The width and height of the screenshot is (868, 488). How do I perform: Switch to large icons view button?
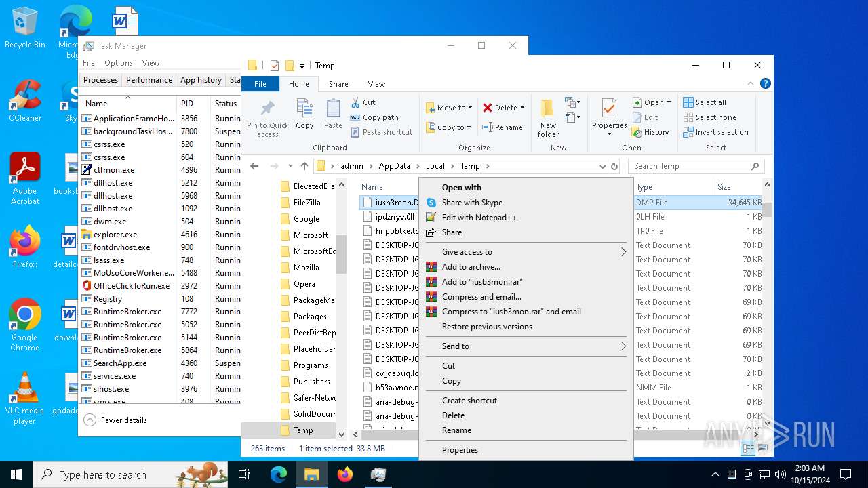[x=763, y=448]
